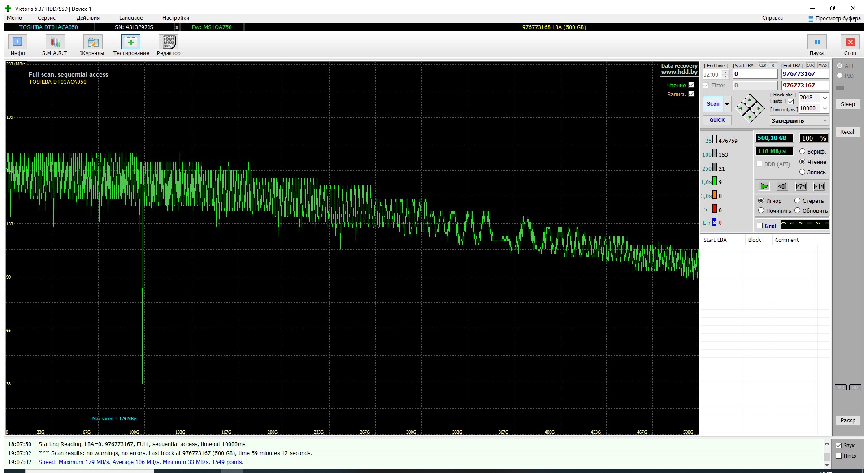The image size is (868, 473).
Task: Click the End LBA input field
Action: pos(805,74)
